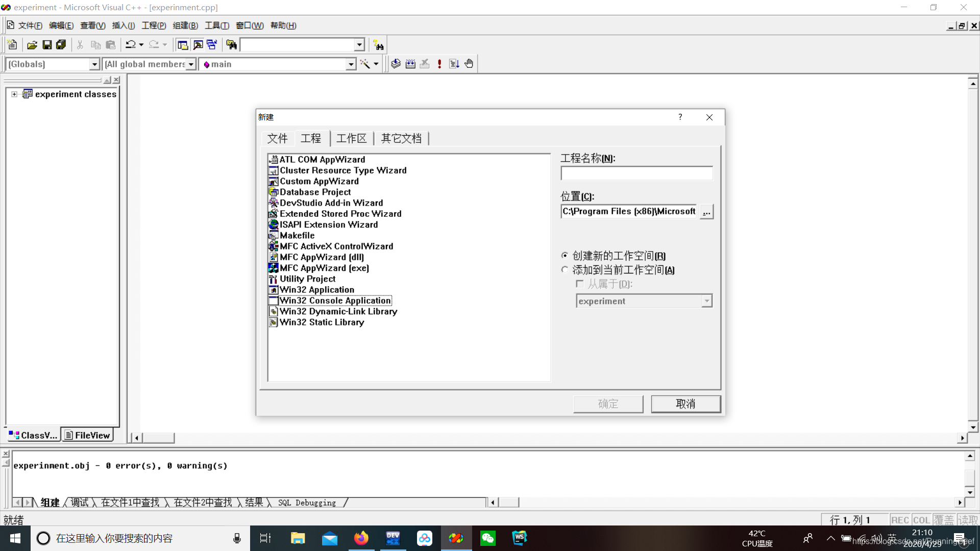Open Dev-C++ from the taskbar
The height and width of the screenshot is (551, 980).
pos(393,538)
